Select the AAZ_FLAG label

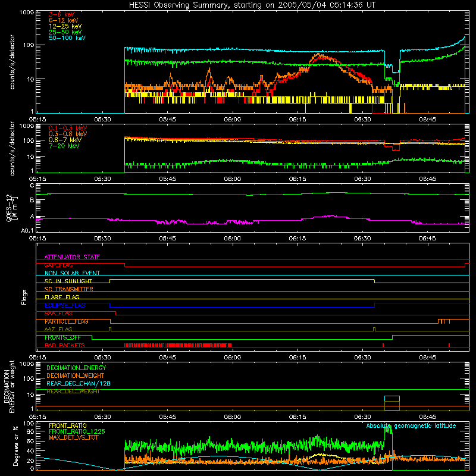click(x=58, y=329)
